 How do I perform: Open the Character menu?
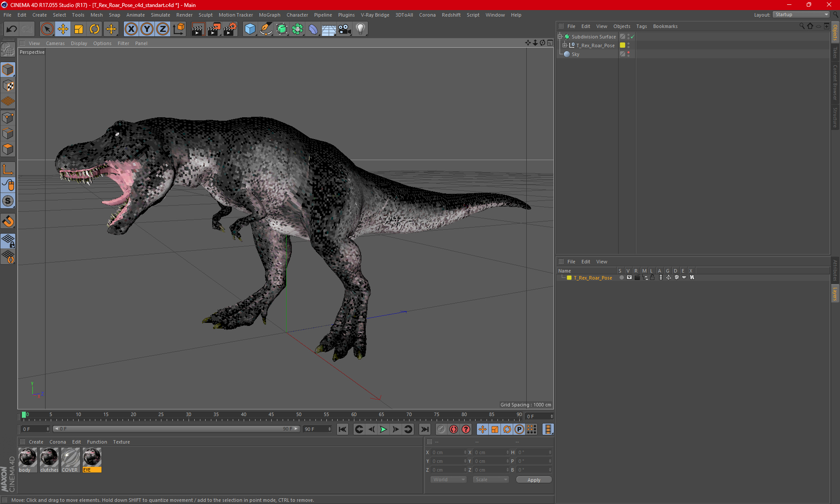(297, 15)
